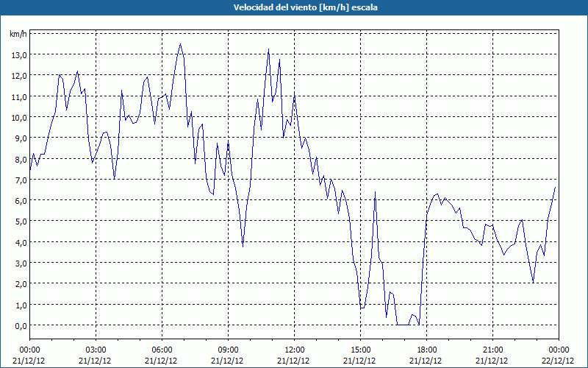
Task: Click the "18:00" time label
Action: [427, 350]
